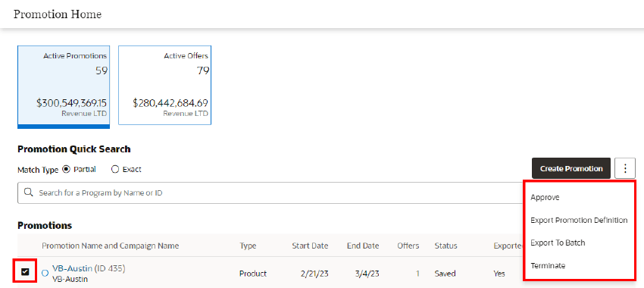Select the Active Offers tile
644x288 pixels.
tap(164, 85)
